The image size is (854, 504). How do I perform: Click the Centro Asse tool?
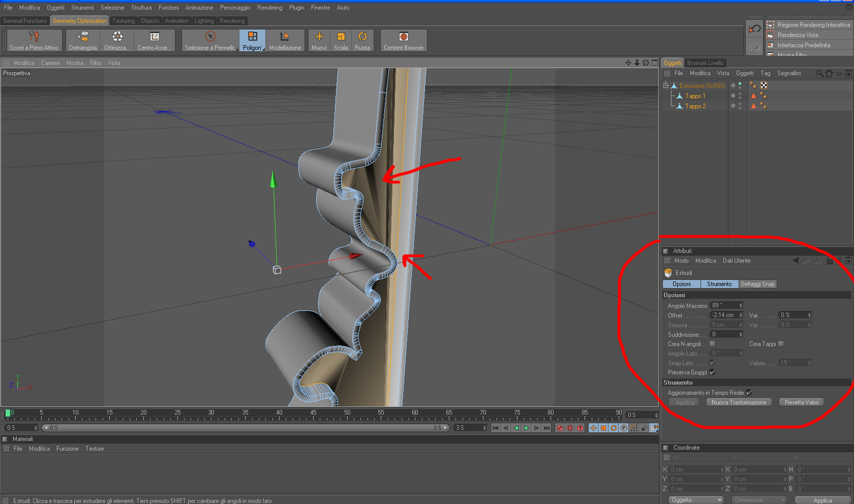tap(155, 40)
